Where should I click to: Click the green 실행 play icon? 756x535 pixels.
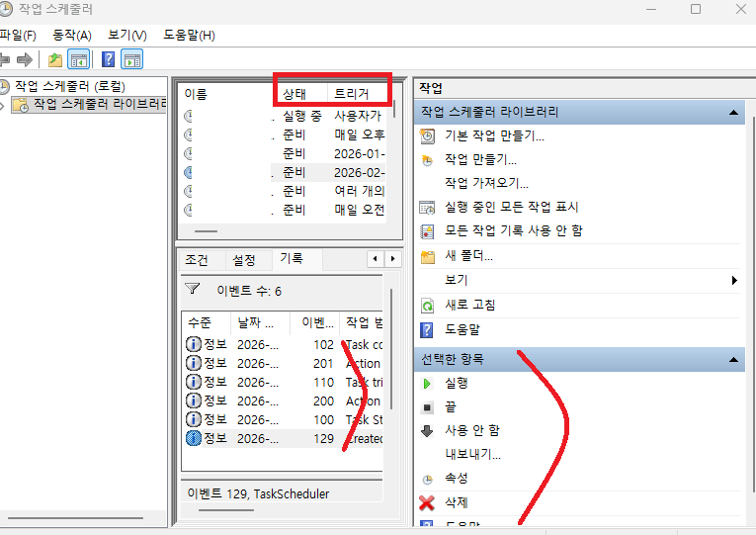[427, 383]
